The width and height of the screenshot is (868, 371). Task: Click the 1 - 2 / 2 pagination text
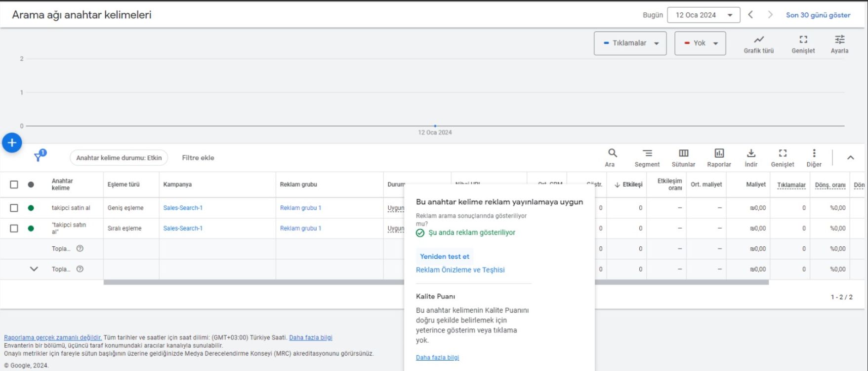tap(841, 297)
